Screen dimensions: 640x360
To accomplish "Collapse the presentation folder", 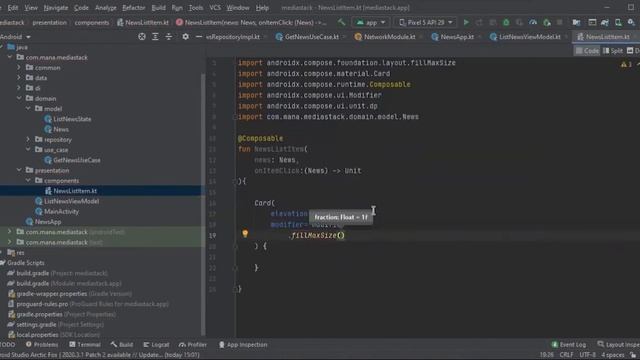I will (19, 170).
